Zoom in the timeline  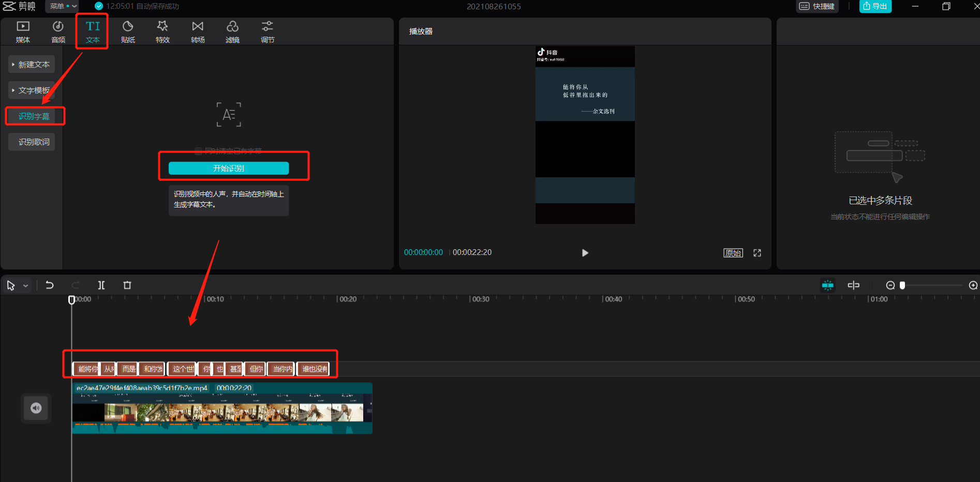[973, 285]
